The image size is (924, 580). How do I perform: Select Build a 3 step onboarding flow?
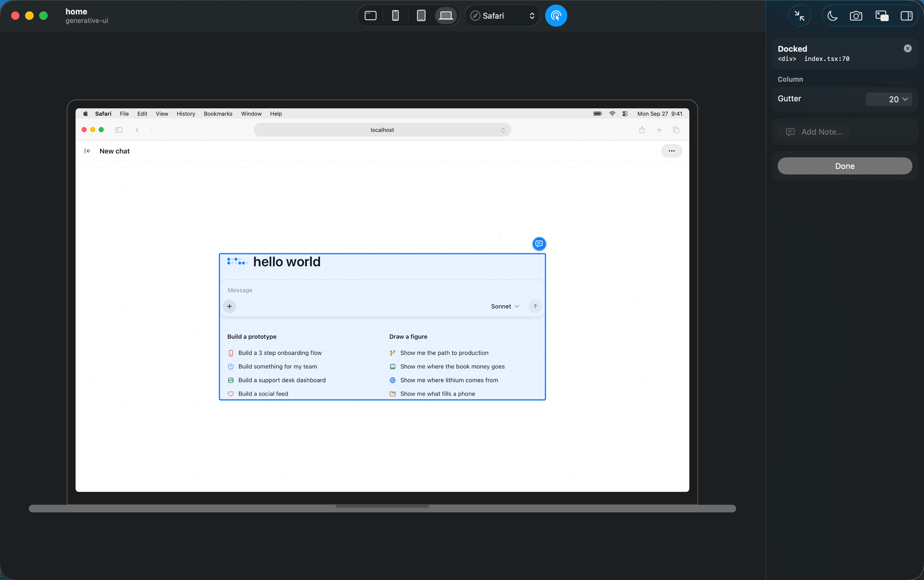pos(275,353)
